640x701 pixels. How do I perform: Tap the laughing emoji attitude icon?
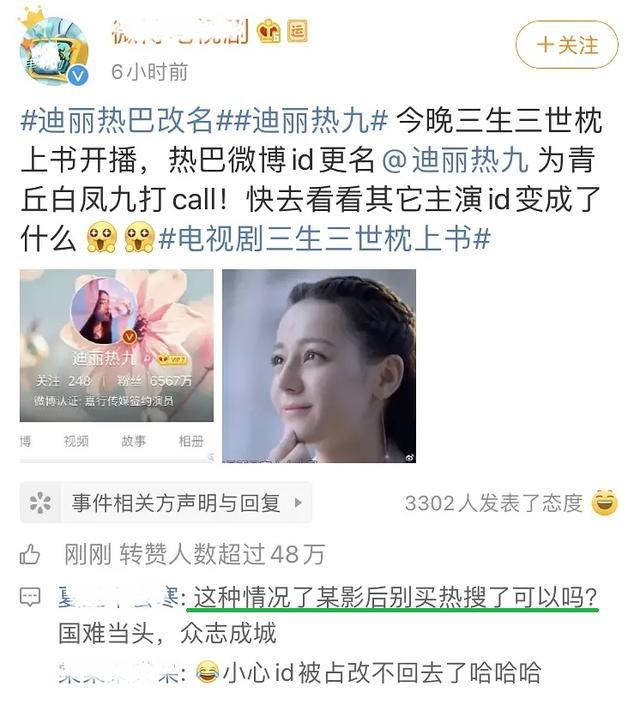(x=605, y=503)
